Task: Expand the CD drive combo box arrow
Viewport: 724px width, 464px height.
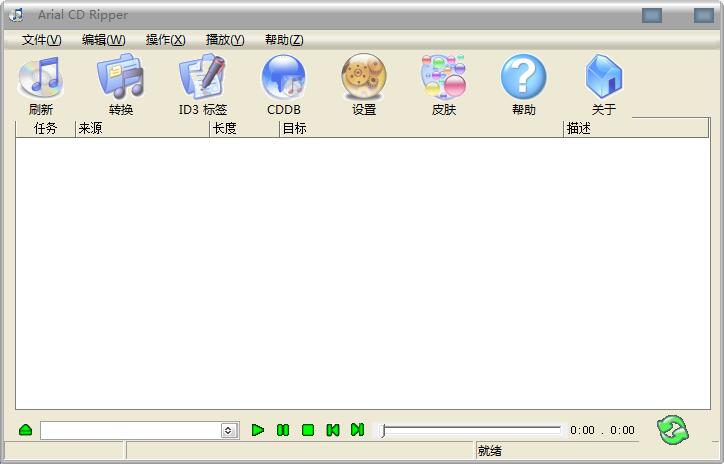Action: (228, 431)
